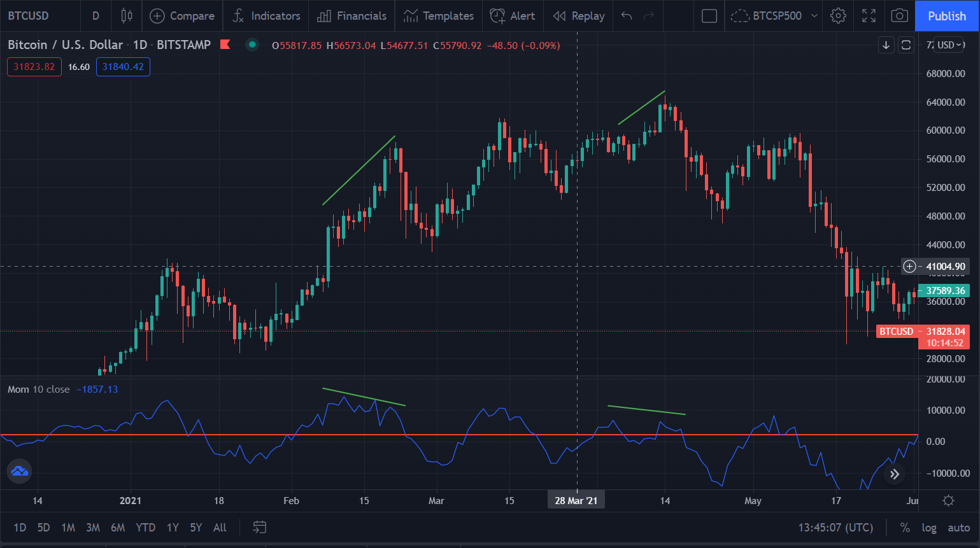Open the Indicators dialog

(x=266, y=16)
